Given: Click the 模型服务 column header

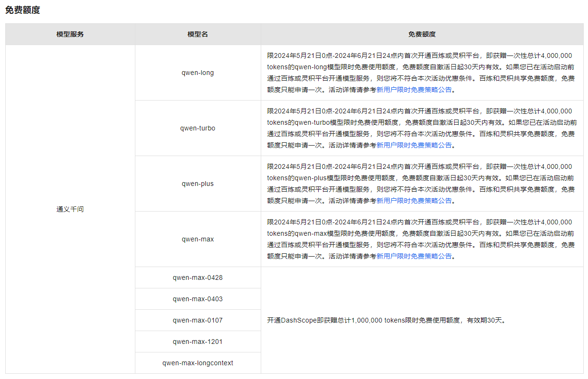Looking at the screenshot, I should (x=70, y=34).
